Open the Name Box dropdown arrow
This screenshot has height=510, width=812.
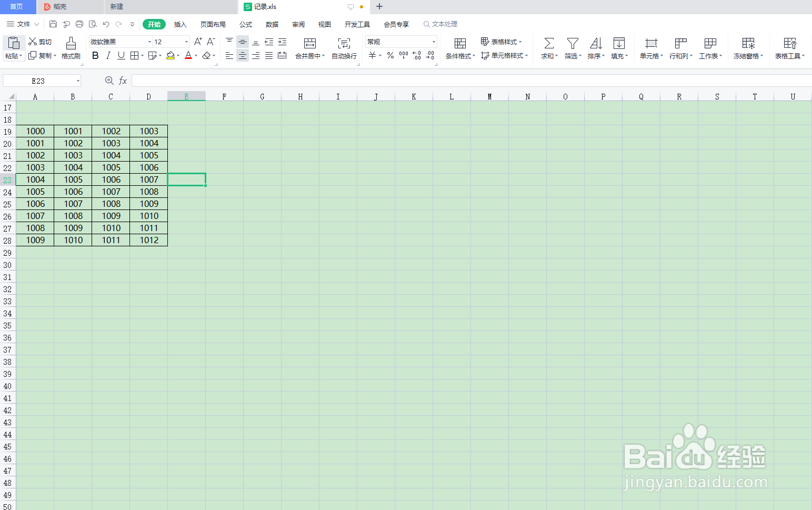click(x=78, y=81)
